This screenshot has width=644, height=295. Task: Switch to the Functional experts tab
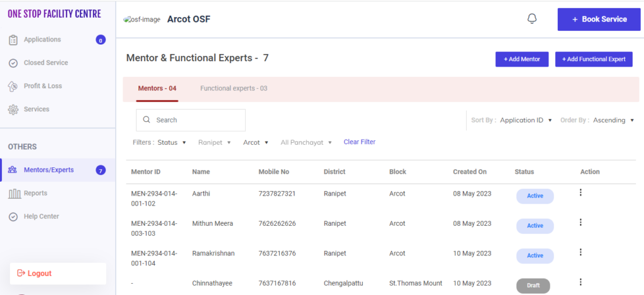pos(233,89)
